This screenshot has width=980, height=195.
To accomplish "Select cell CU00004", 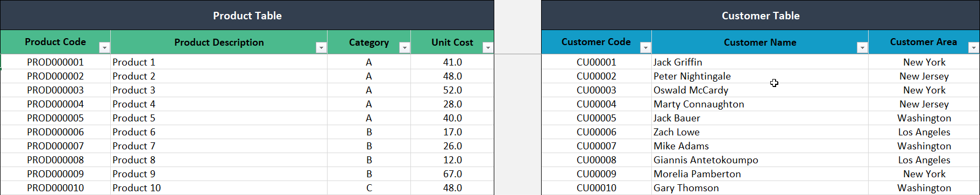I will (x=596, y=104).
